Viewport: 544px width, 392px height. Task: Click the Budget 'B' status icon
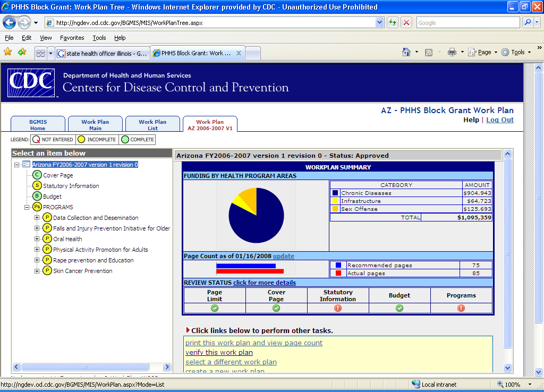coord(37,197)
